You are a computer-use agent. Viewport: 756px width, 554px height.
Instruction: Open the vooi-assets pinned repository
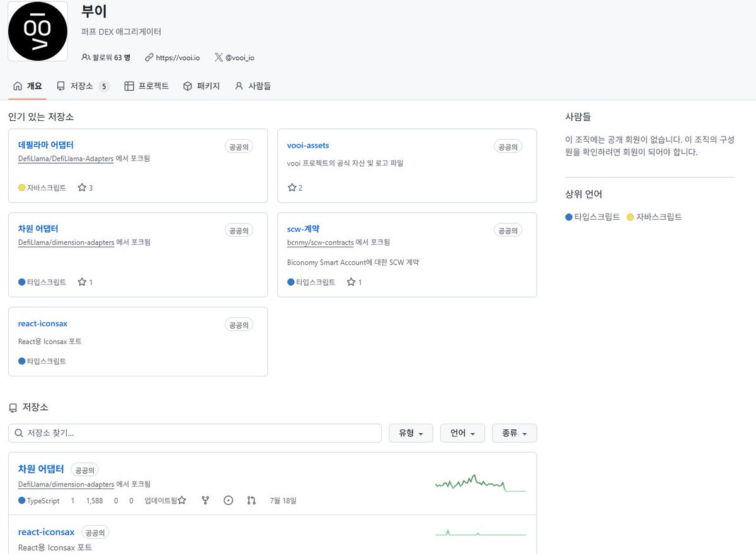(x=308, y=145)
